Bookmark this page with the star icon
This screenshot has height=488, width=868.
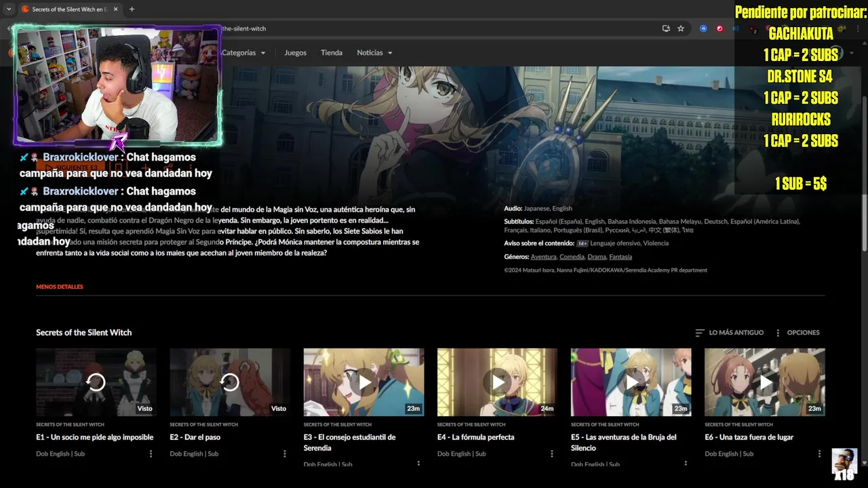681,28
